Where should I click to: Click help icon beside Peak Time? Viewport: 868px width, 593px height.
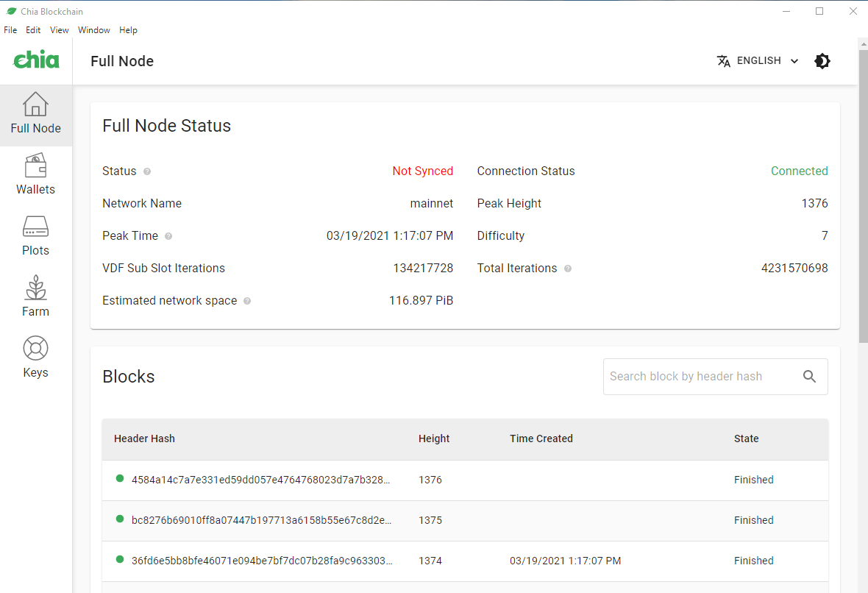[x=168, y=236]
